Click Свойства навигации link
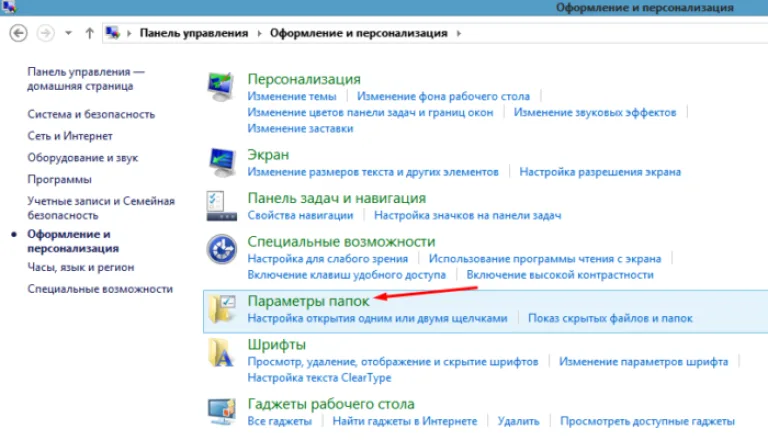 (x=300, y=215)
